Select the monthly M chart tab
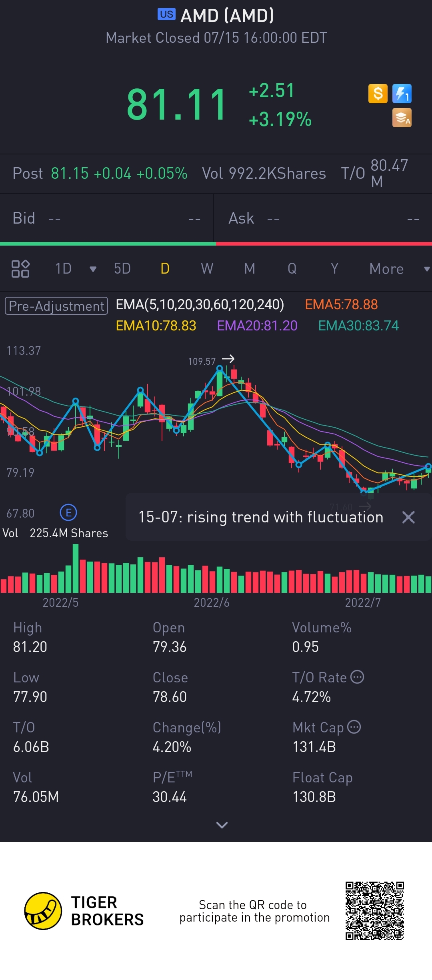Viewport: 432px width, 980px height. 250,269
